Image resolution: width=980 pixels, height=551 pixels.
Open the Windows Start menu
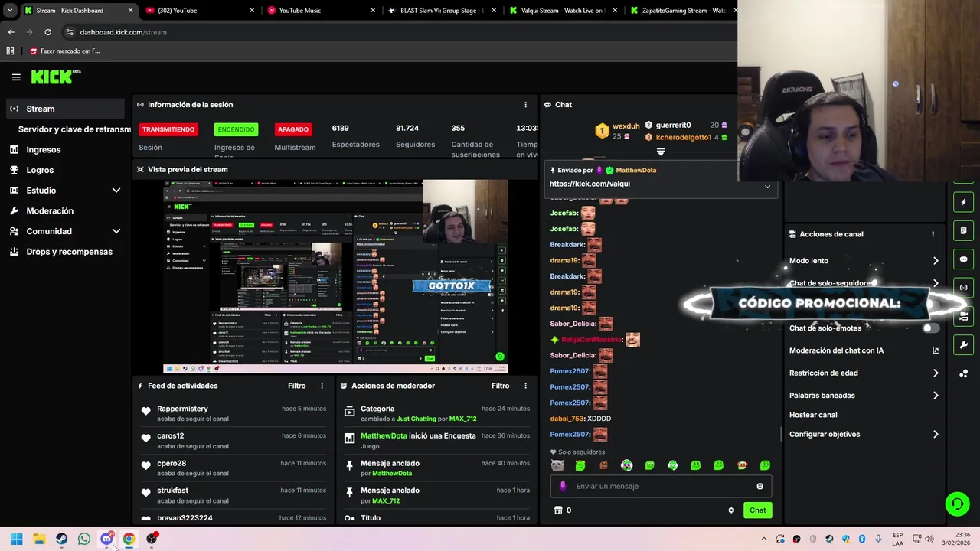click(x=17, y=539)
